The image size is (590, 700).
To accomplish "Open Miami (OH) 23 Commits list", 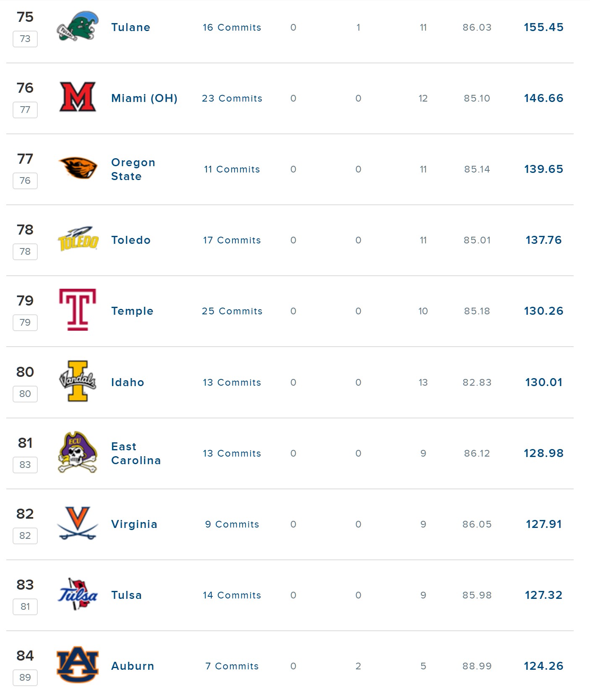I will pyautogui.click(x=232, y=98).
